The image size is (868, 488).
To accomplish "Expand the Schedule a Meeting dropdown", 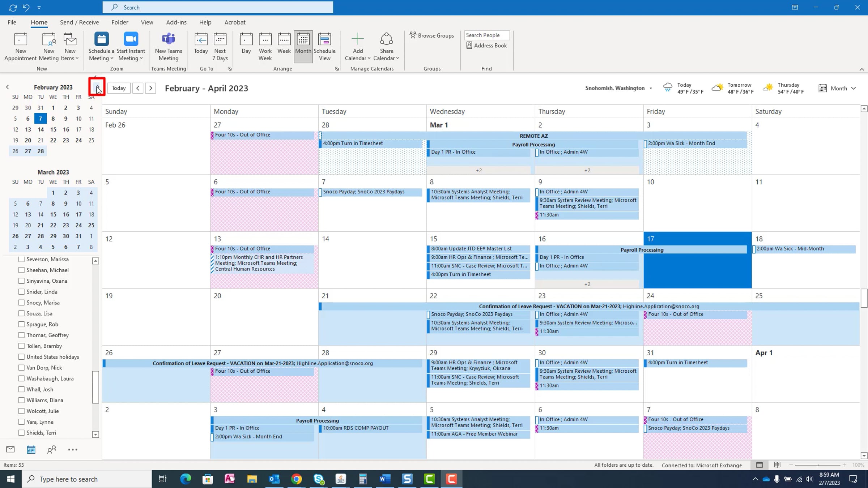I will [101, 55].
